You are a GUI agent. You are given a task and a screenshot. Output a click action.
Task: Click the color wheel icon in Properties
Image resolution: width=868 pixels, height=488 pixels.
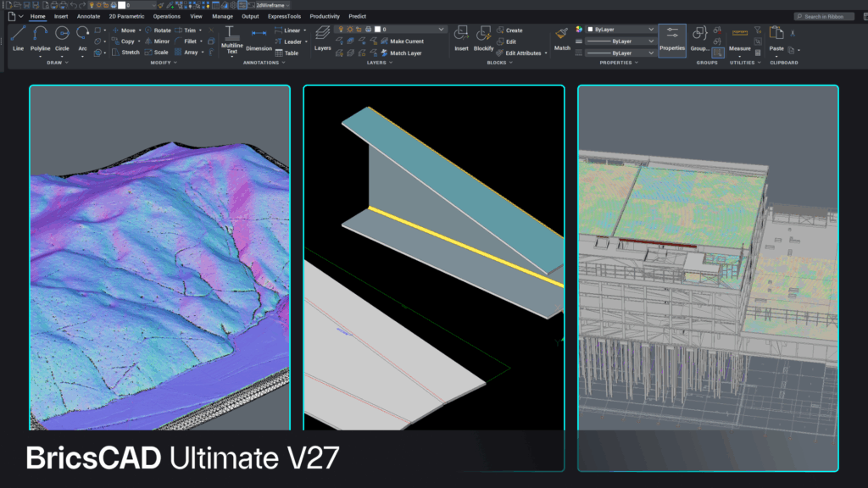[x=579, y=30]
